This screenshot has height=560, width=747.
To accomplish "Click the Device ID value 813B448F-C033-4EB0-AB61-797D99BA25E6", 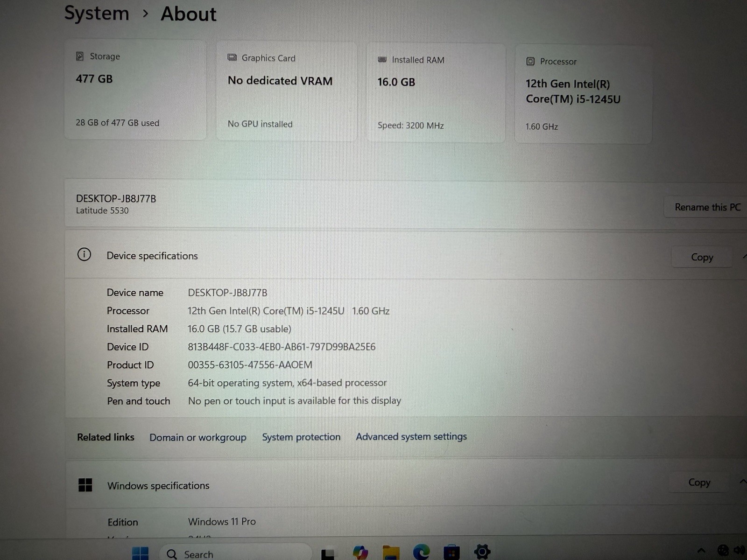I will tap(282, 347).
